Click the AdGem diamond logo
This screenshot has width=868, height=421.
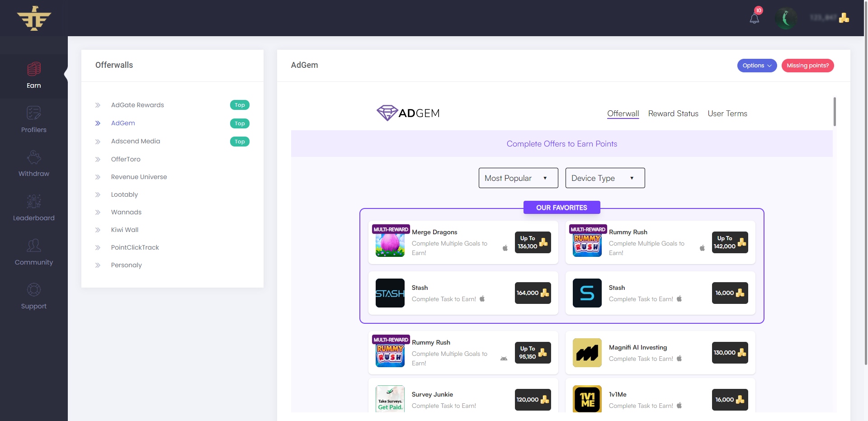pos(408,113)
